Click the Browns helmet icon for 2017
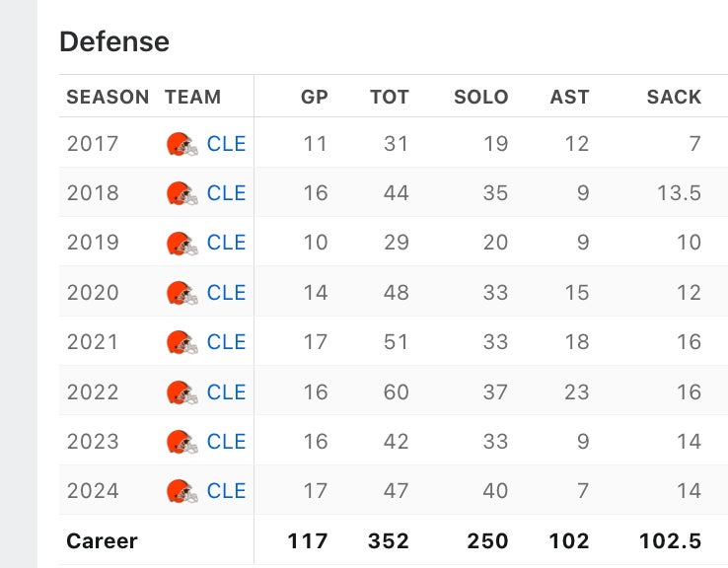 coord(182,144)
